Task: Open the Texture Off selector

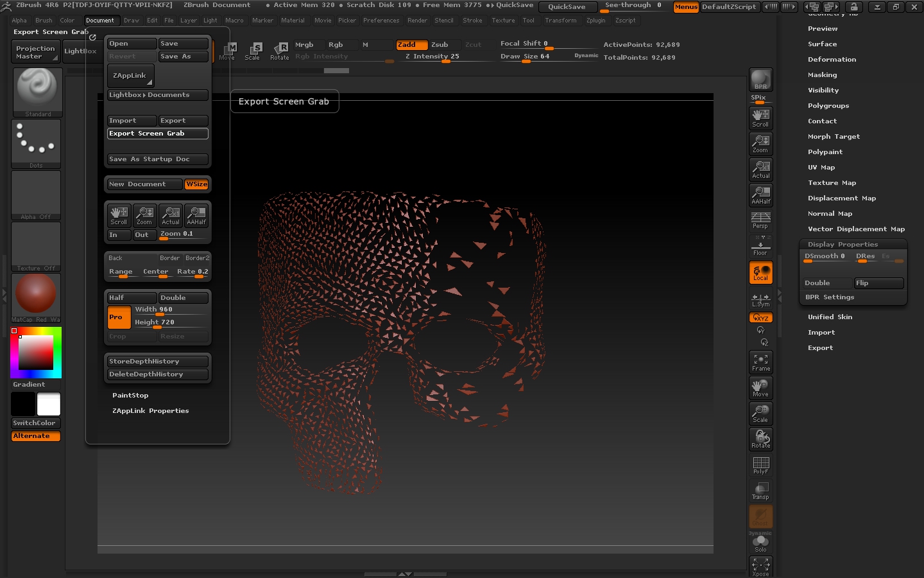Action: [x=36, y=247]
